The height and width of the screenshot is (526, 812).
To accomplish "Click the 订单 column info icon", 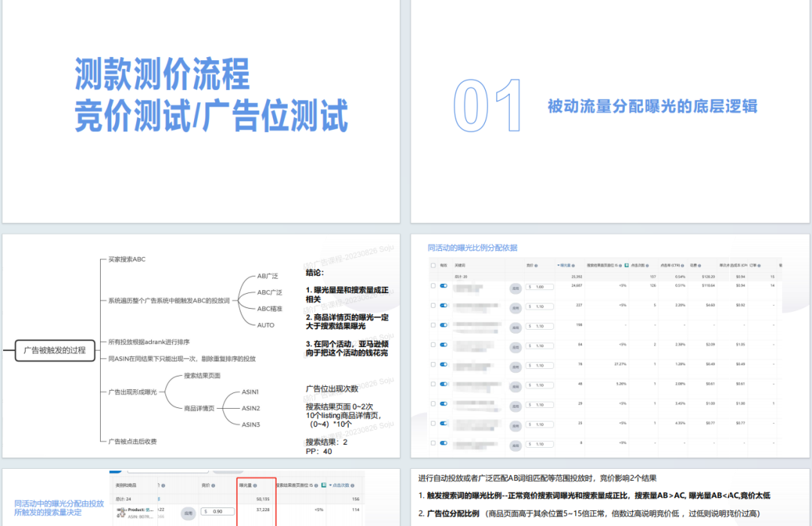I will tap(760, 265).
